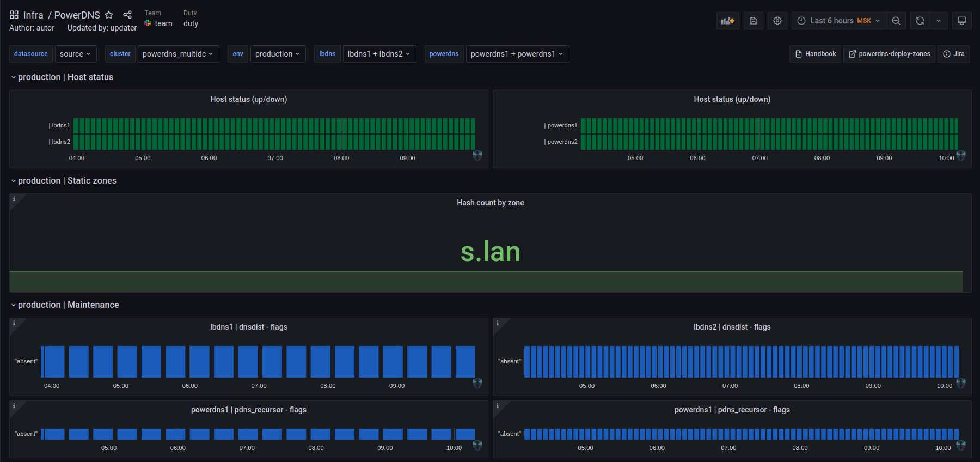Collapse the production Static zones row
This screenshot has width=980, height=462.
coord(64,181)
